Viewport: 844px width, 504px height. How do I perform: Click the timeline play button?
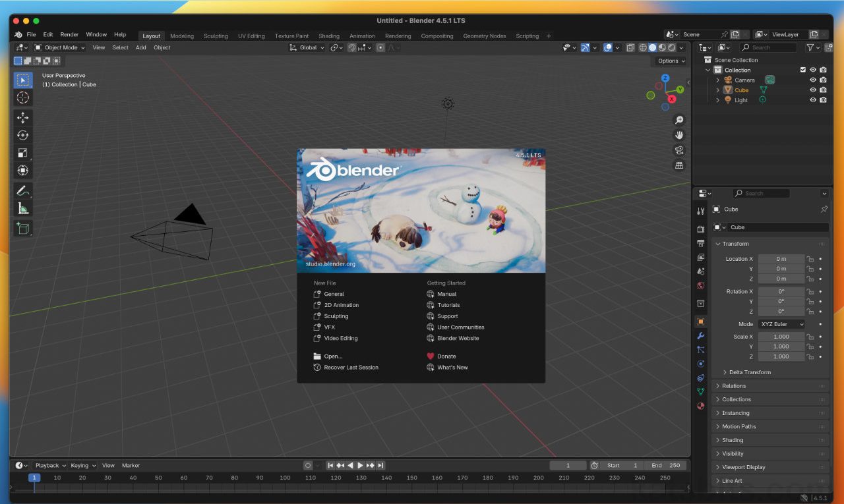click(360, 465)
